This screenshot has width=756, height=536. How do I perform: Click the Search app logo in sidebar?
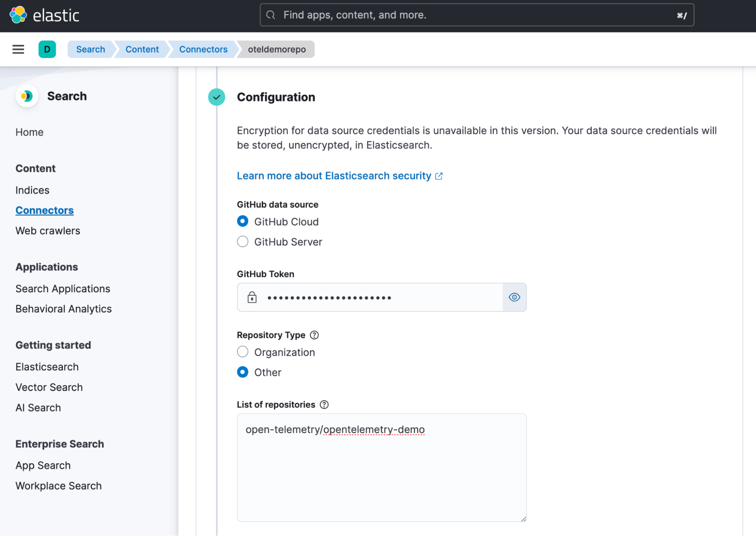(26, 96)
